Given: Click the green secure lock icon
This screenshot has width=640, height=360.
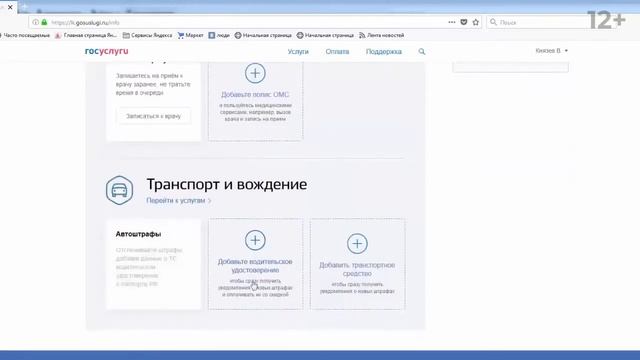Looking at the screenshot, I should [44, 22].
